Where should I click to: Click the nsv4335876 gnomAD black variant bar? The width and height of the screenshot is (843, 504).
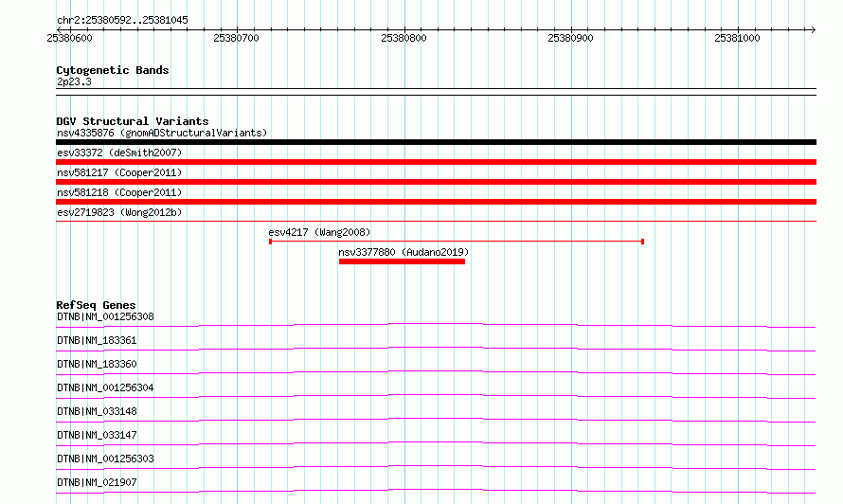436,142
